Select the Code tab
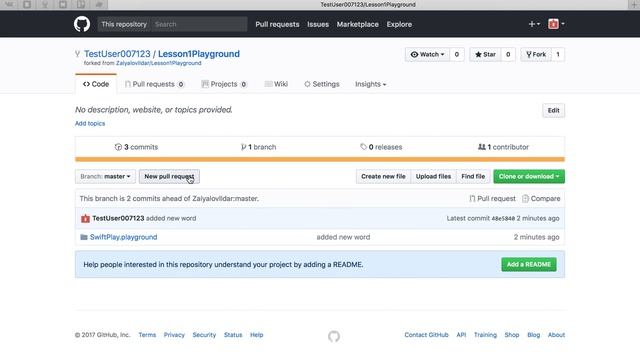Screen dimensions: 640x360 pyautogui.click(x=96, y=84)
